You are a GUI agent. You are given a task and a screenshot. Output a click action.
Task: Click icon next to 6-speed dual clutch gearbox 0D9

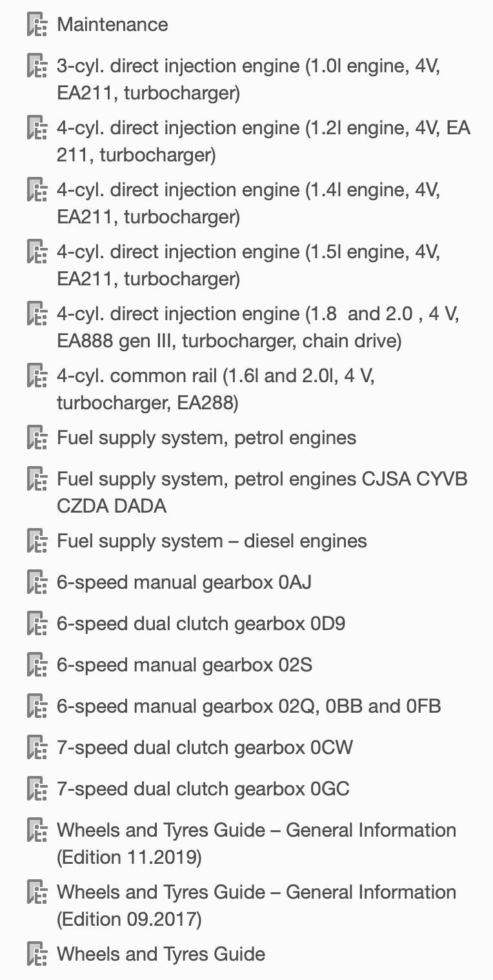[x=37, y=624]
